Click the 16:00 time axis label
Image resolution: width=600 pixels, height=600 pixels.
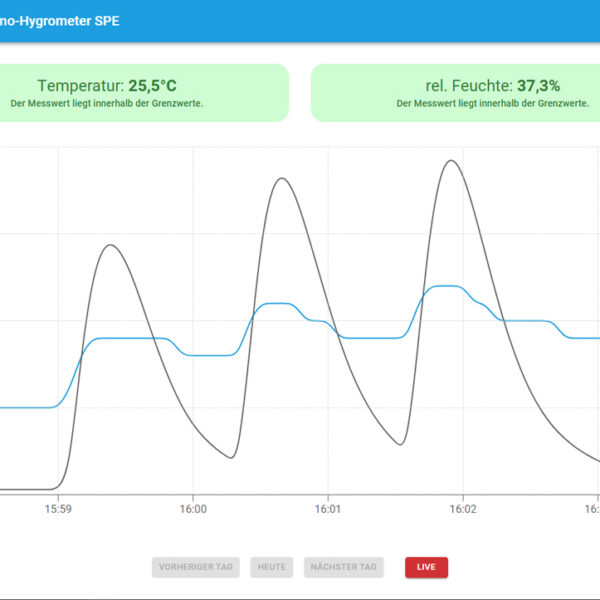pyautogui.click(x=193, y=509)
